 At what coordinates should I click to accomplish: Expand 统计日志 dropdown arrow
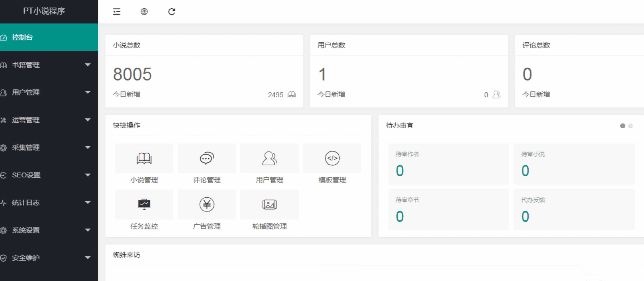[87, 203]
